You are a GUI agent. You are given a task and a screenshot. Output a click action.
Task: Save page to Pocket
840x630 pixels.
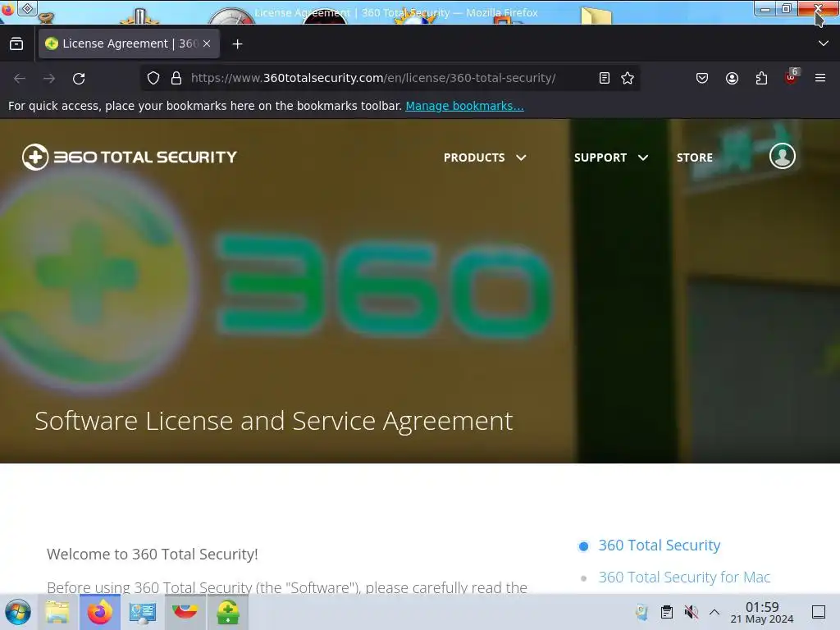tap(702, 78)
